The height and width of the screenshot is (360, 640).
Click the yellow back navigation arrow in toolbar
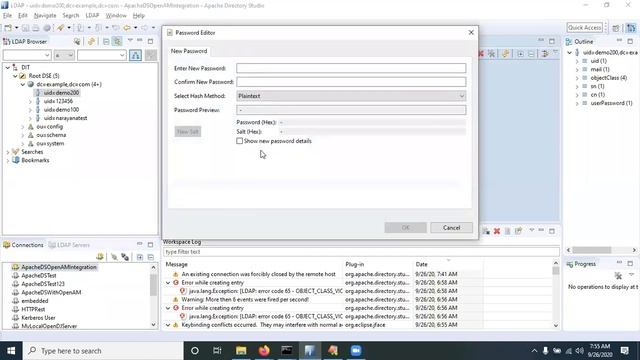click(127, 28)
